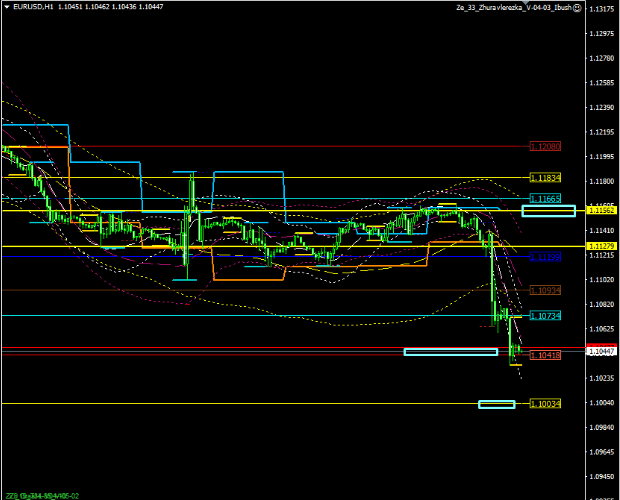This screenshot has width=620, height=500.
Task: Select the long cyan rectangle near 1.10447
Action: point(450,351)
